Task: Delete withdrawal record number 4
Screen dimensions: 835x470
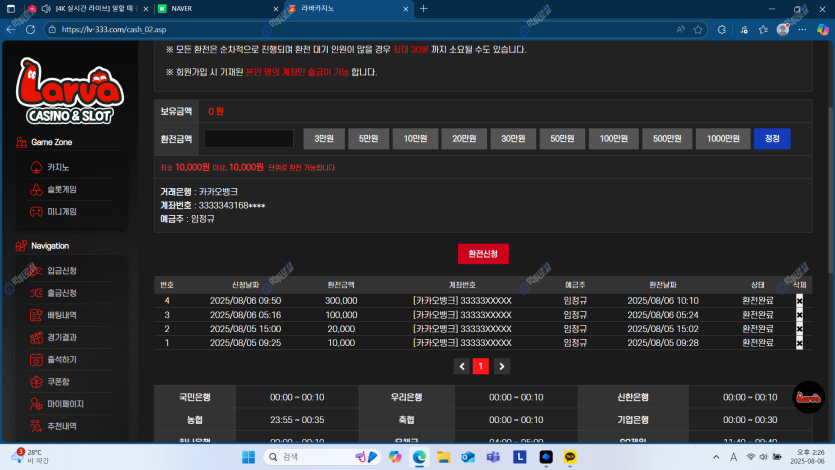Action: 799,301
